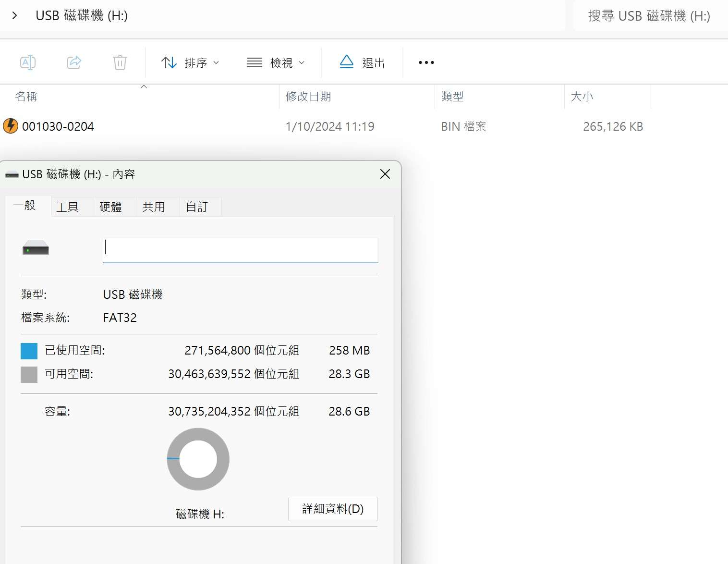Click the drive icon in properties dialog

pos(36,248)
